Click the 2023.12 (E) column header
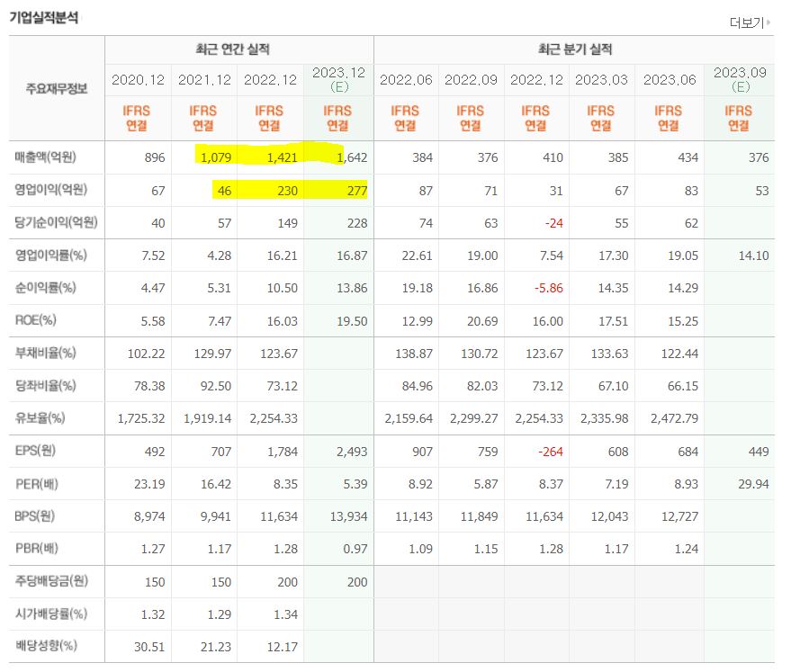This screenshot has height=672, width=791. 338,80
